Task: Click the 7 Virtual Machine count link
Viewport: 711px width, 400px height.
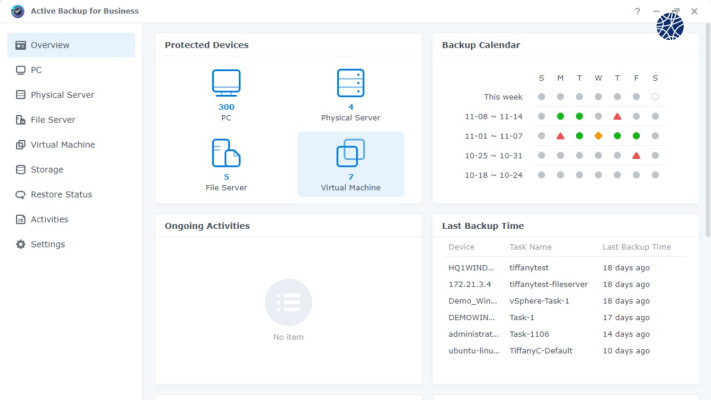Action: pyautogui.click(x=351, y=177)
